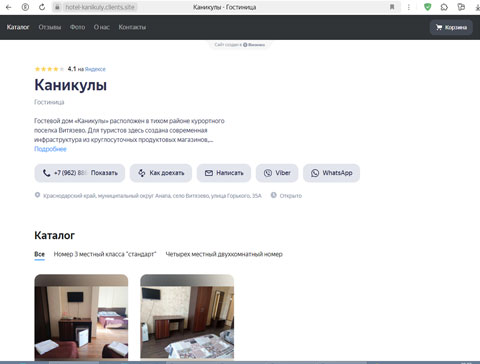
Task: Go back using the browser back arrow
Action: tap(9, 7)
